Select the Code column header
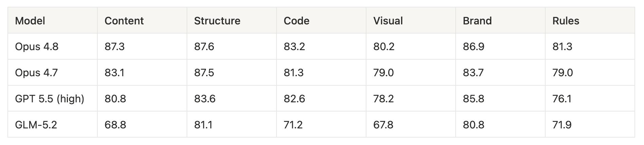Image resolution: width=644 pixels, height=145 pixels. (x=297, y=21)
